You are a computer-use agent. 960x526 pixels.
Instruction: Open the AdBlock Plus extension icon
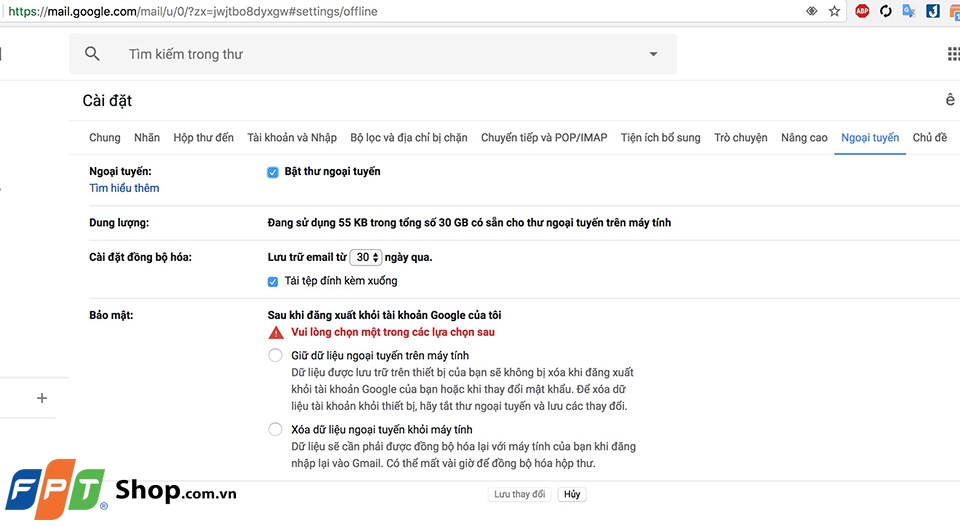(862, 11)
